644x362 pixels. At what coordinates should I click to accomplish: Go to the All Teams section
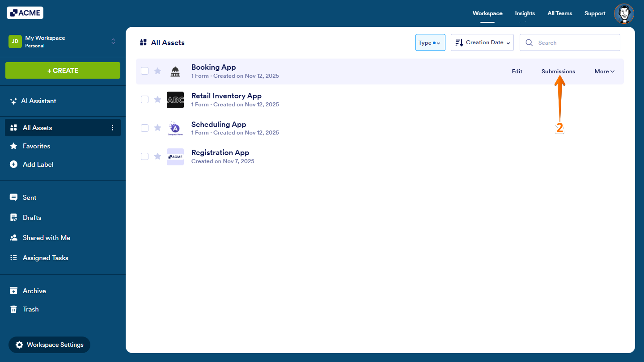pos(559,13)
